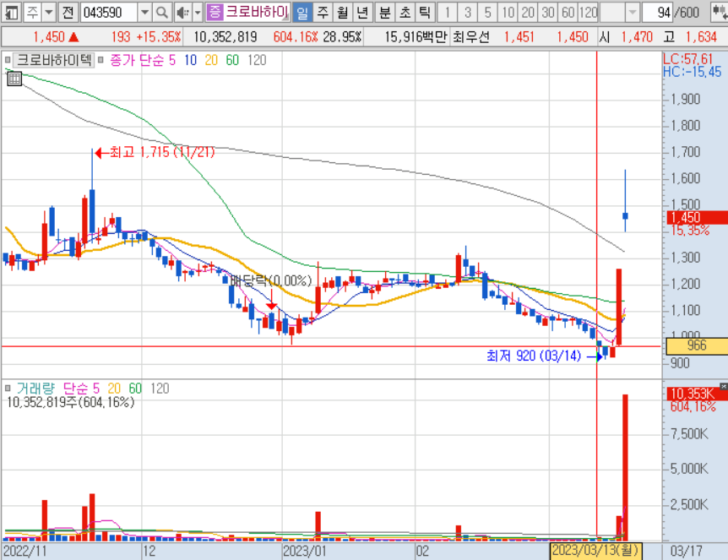The height and width of the screenshot is (560, 728).
Task: Select volume MA 60 label
Action: pos(135,389)
